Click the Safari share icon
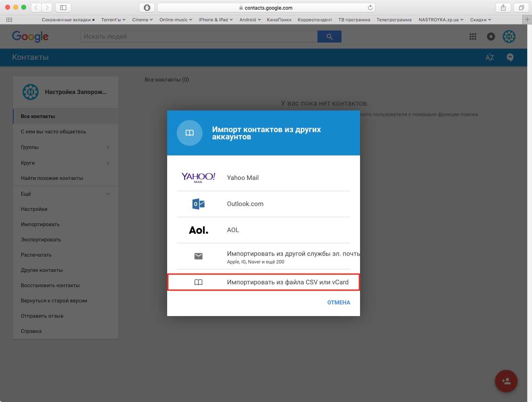The width and height of the screenshot is (532, 402). point(503,8)
